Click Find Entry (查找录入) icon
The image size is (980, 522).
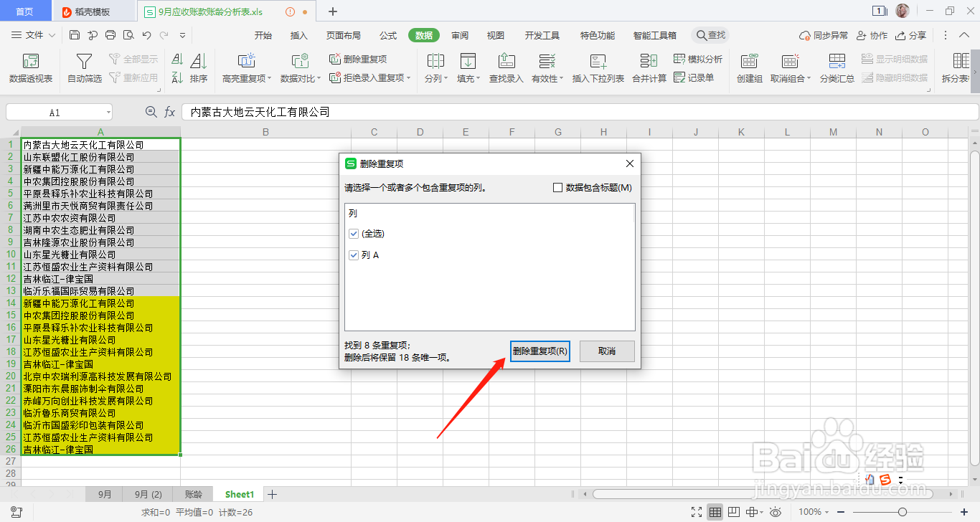[507, 69]
